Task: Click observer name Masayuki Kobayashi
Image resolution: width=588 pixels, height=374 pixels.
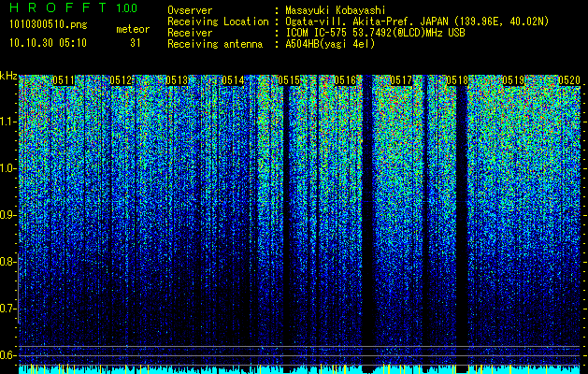Action: tap(336, 10)
